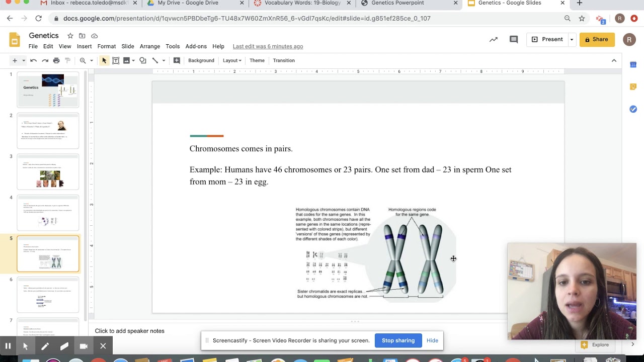Star the Genetics presentation
Screen dimensions: 644x362
pos(70,36)
